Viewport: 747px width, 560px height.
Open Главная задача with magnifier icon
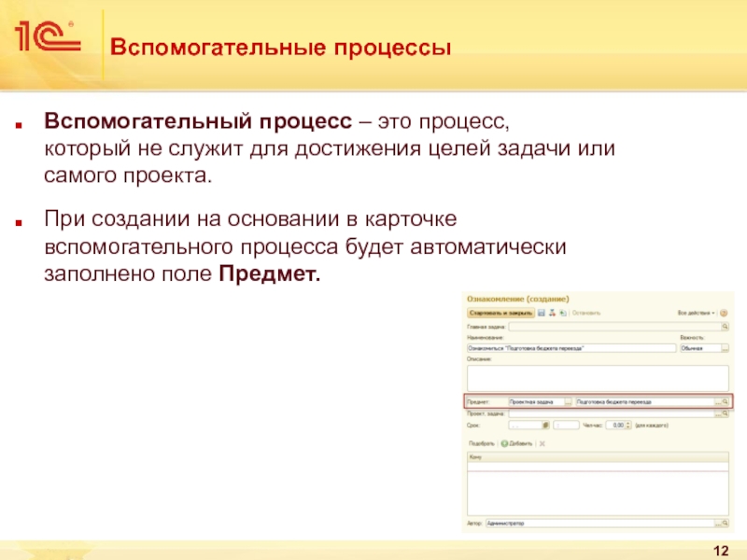[726, 327]
